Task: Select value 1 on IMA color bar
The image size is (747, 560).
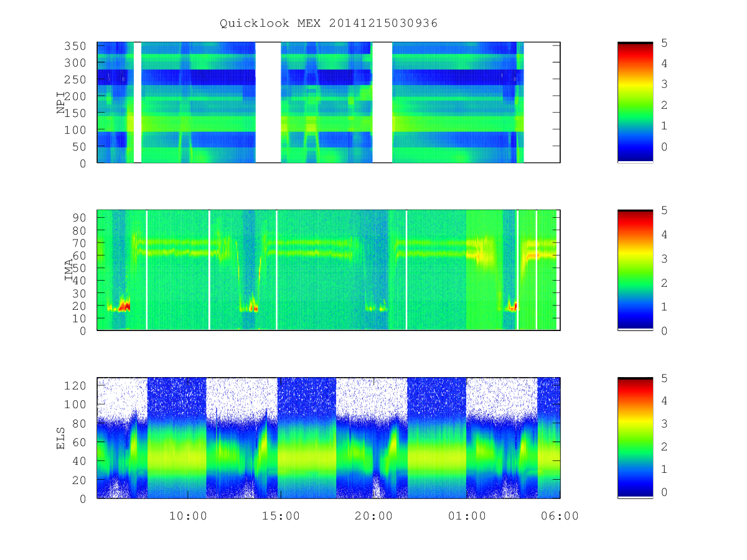Action: pos(664,307)
